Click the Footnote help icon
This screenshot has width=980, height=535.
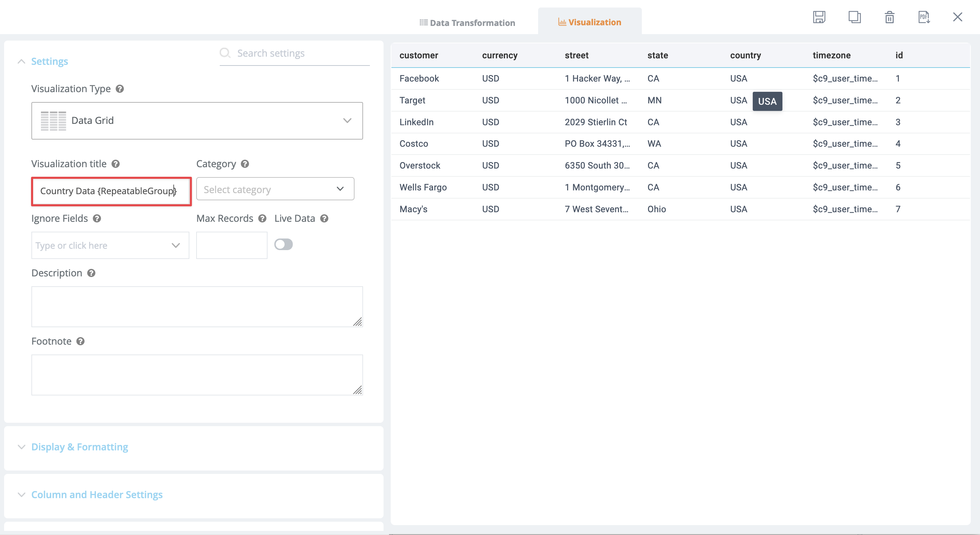[80, 341]
